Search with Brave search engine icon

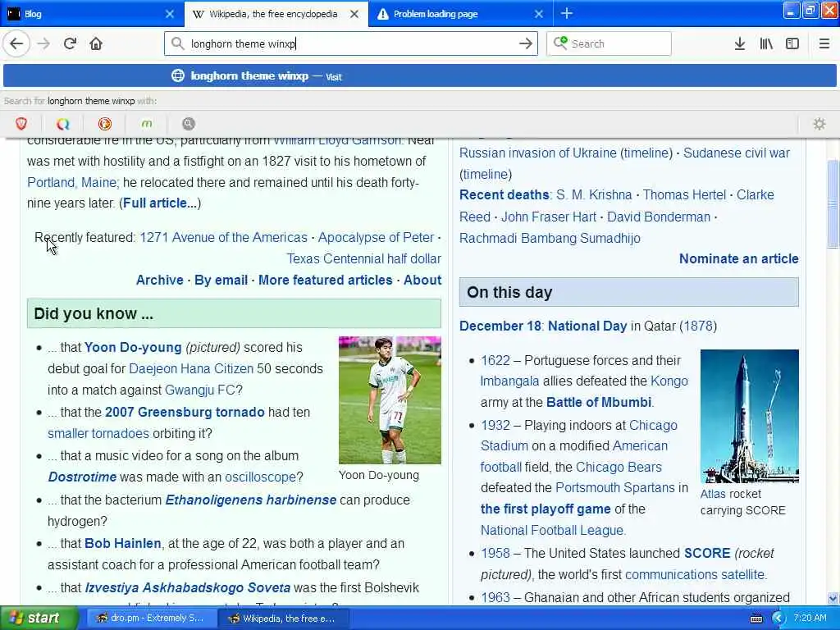[21, 124]
